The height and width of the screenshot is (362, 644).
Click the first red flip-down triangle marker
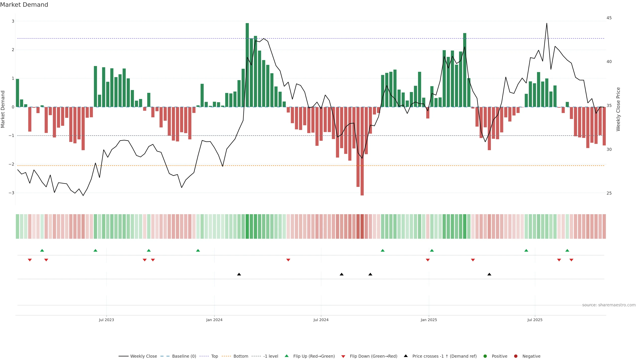click(x=30, y=260)
